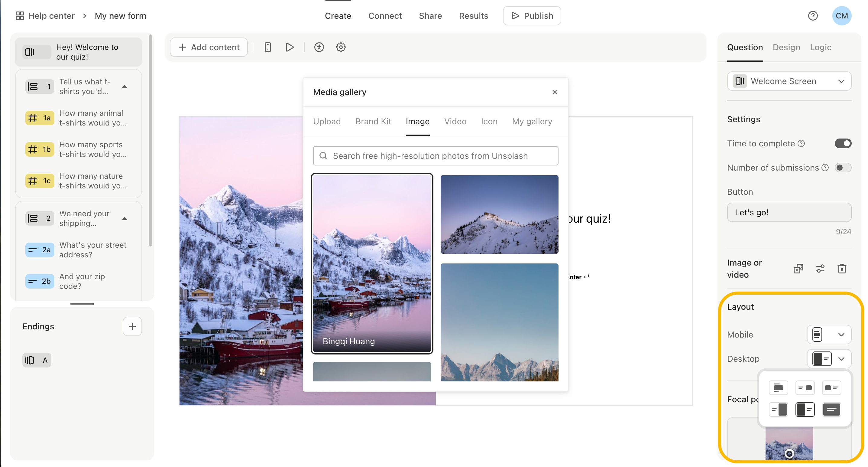Turn off Time to complete toggle
This screenshot has width=868, height=467.
(x=843, y=144)
